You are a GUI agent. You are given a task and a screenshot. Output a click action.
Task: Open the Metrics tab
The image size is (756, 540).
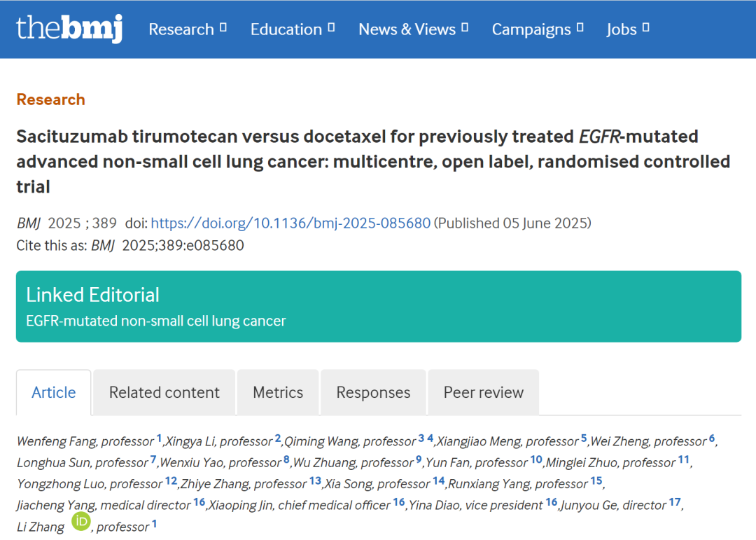[278, 393]
